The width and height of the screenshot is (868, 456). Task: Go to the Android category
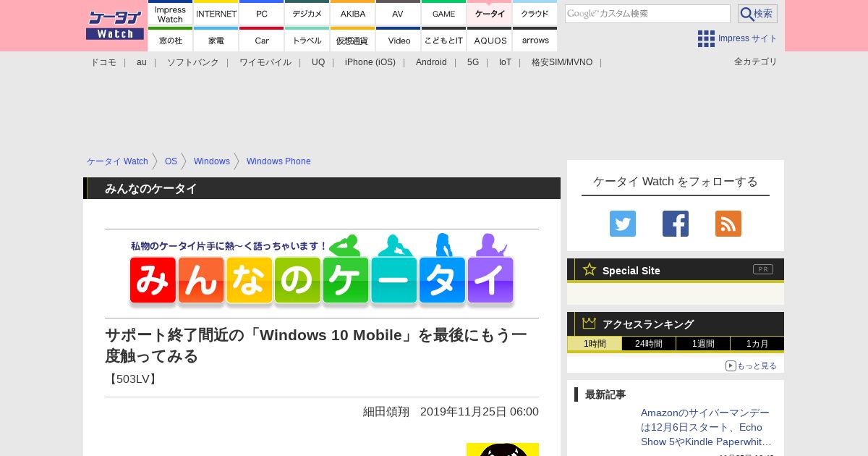tap(431, 62)
